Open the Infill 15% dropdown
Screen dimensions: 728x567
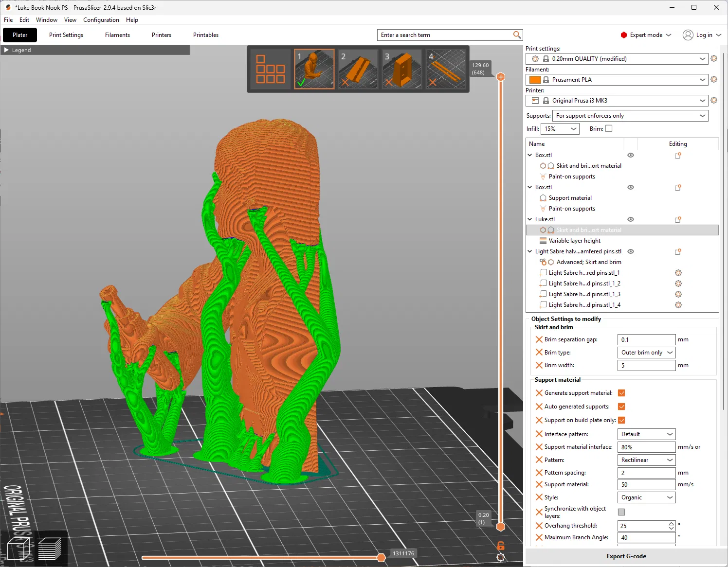click(560, 129)
